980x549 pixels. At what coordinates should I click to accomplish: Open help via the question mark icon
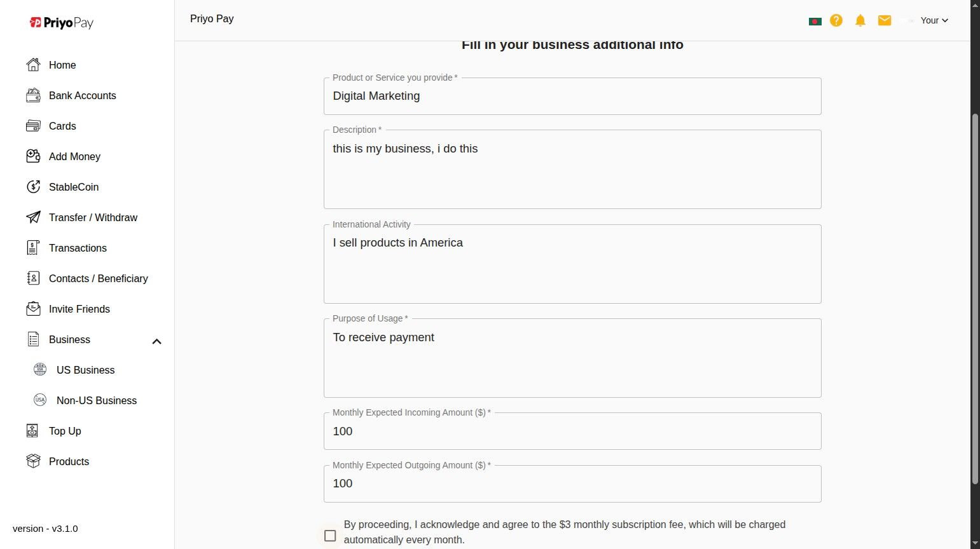pos(836,20)
